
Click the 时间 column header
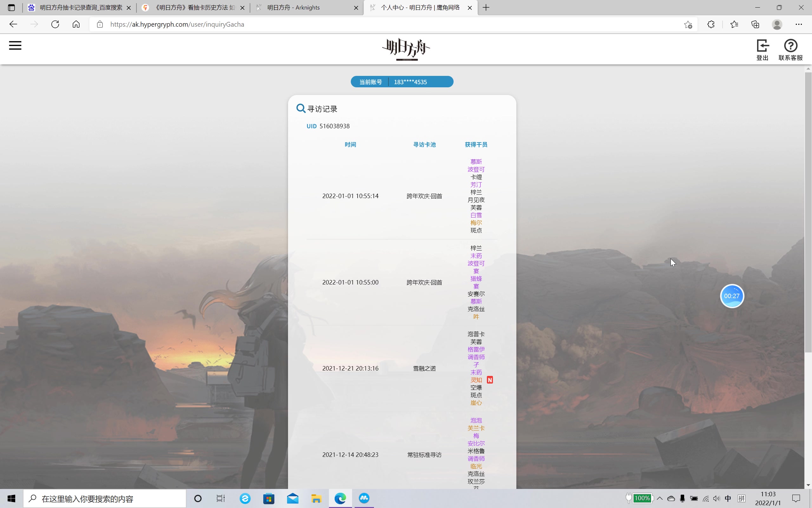(350, 144)
